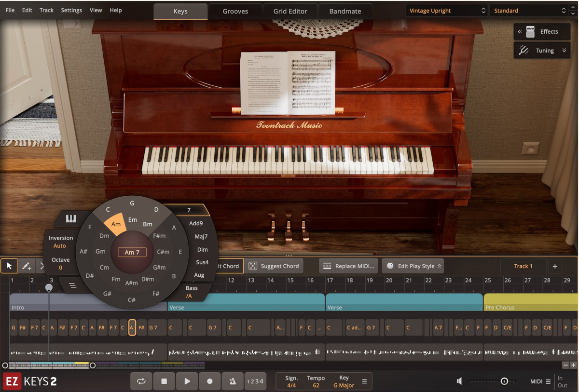Open the Standard preset dropdown
The height and width of the screenshot is (392, 579).
pos(527,10)
